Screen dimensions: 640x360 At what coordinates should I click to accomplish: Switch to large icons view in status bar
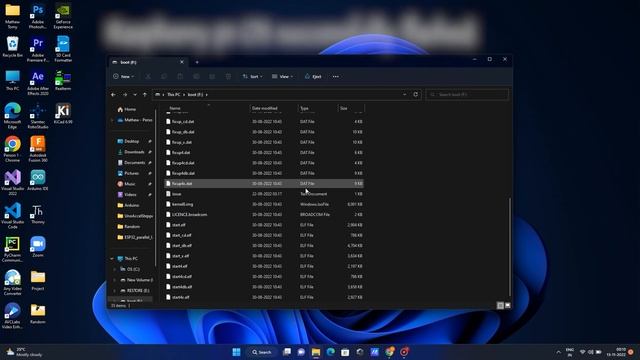[x=508, y=305]
